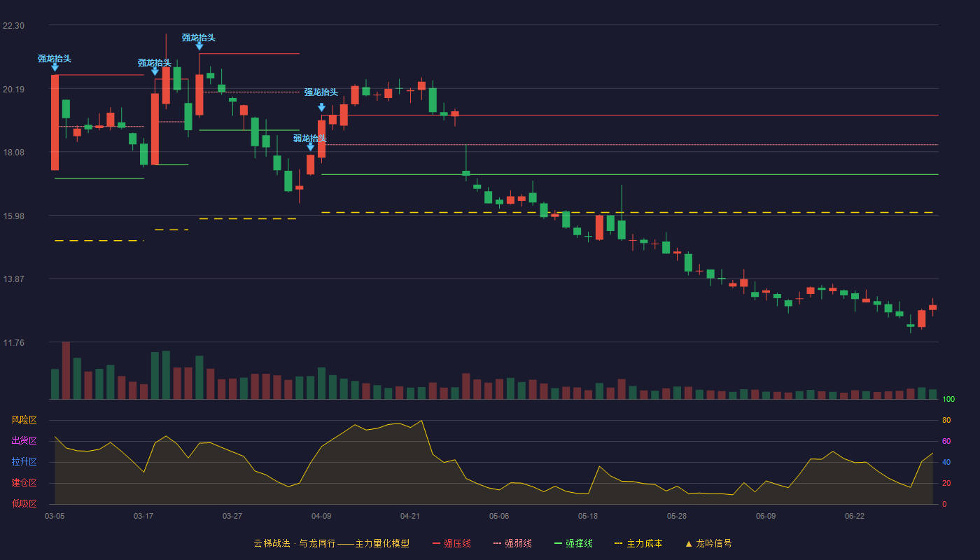Click the 03-27 date label

tap(232, 516)
